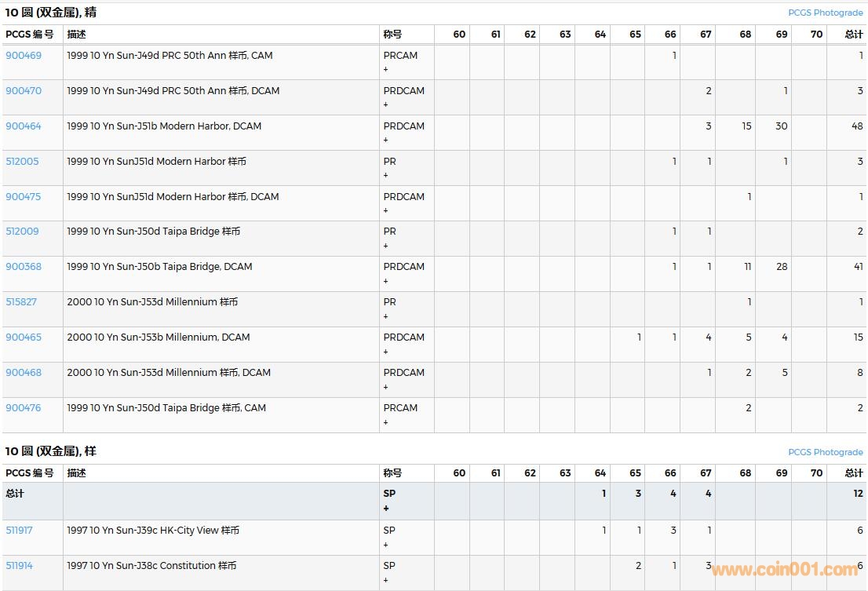Open PCGS number 900469 link
Image resolution: width=868 pixels, height=591 pixels.
pyautogui.click(x=24, y=56)
